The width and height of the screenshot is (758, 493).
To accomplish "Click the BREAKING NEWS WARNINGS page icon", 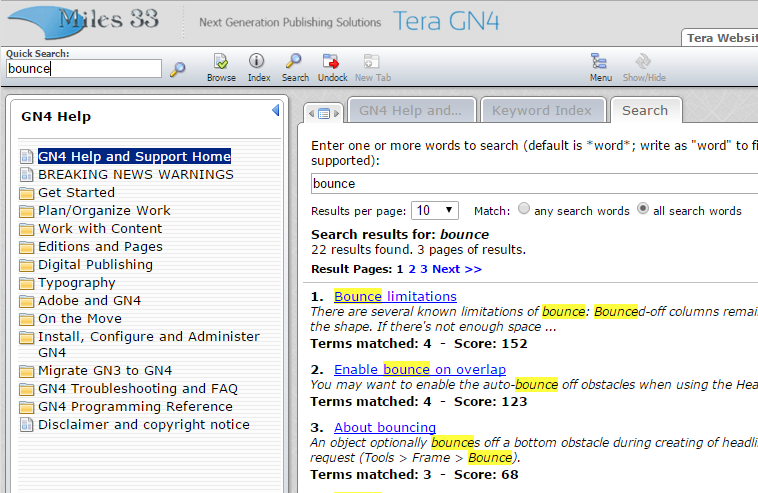I will tap(27, 174).
